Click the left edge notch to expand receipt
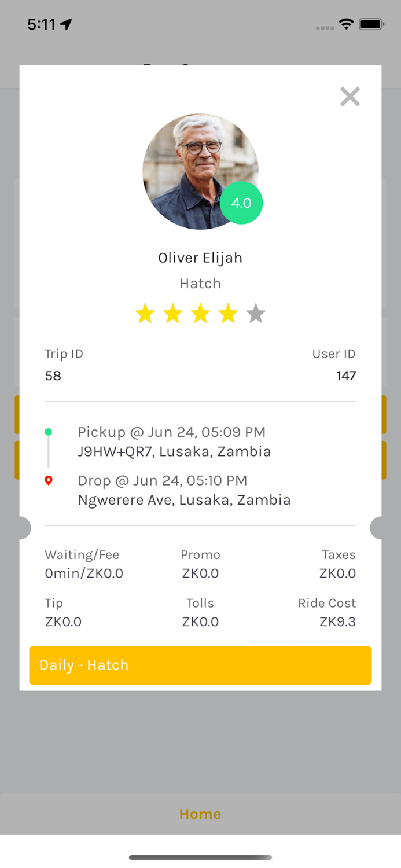This screenshot has height=868, width=401. pyautogui.click(x=23, y=527)
